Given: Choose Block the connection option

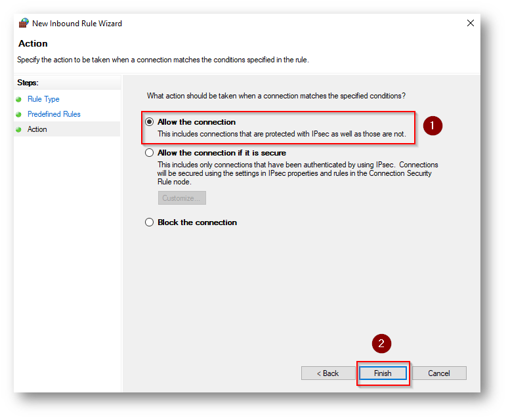Looking at the screenshot, I should click(150, 222).
